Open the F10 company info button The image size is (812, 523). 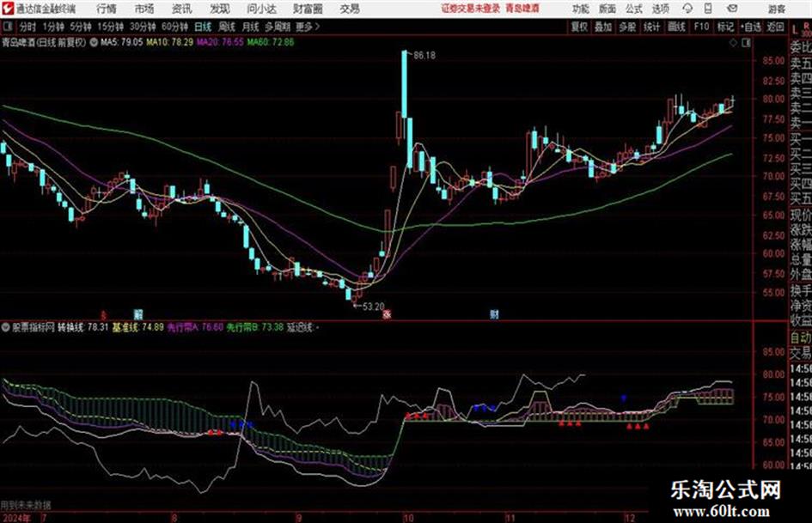(x=701, y=27)
